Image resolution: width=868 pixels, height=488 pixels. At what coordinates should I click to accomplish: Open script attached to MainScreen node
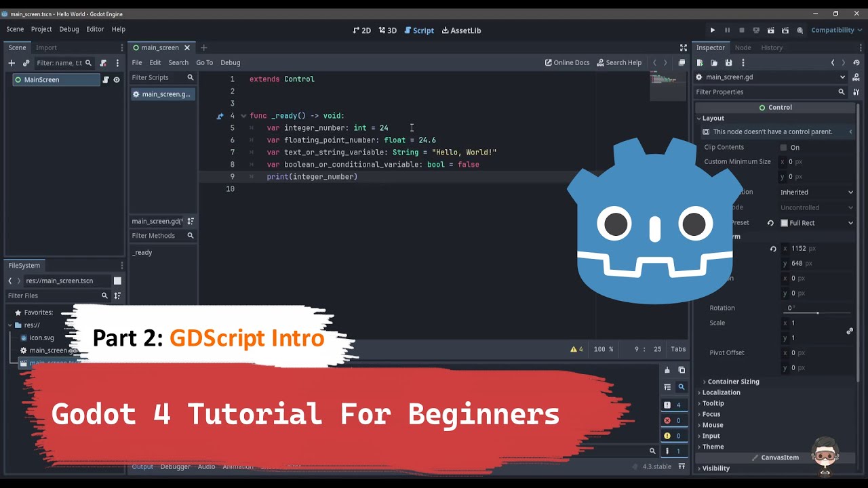[106, 80]
